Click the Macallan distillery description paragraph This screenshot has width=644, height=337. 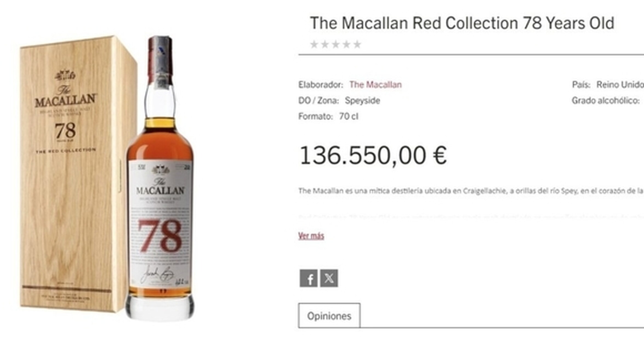(471, 191)
